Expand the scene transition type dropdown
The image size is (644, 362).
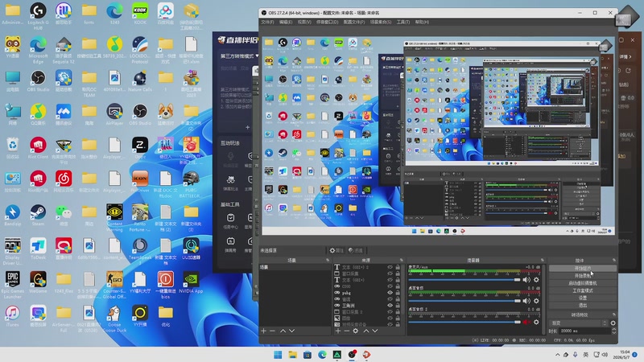[x=579, y=323]
